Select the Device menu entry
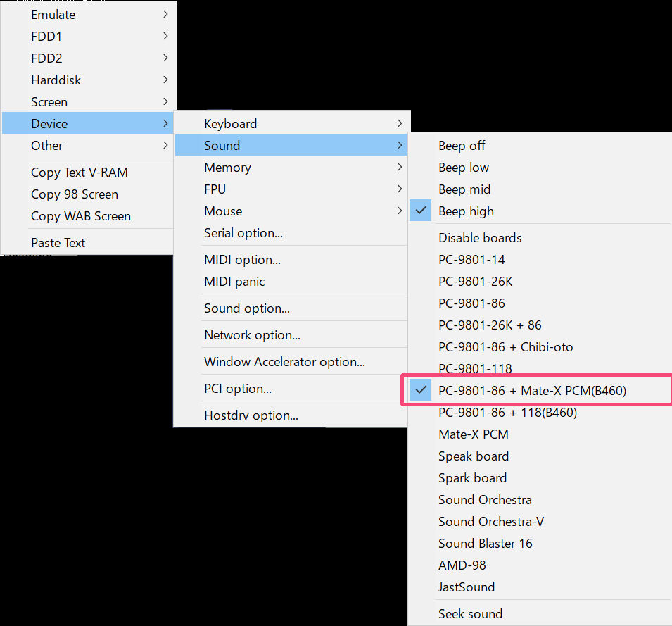Viewport: 672px width, 626px height. click(x=88, y=123)
